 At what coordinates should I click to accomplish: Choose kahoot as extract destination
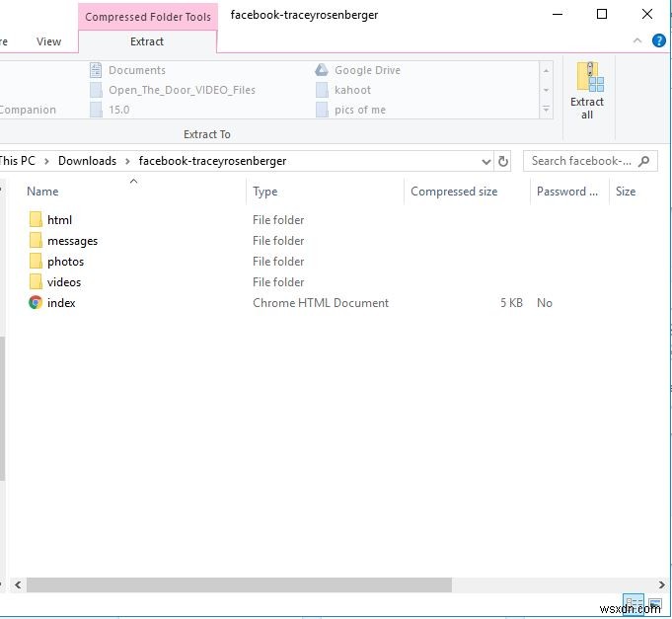pos(343,90)
